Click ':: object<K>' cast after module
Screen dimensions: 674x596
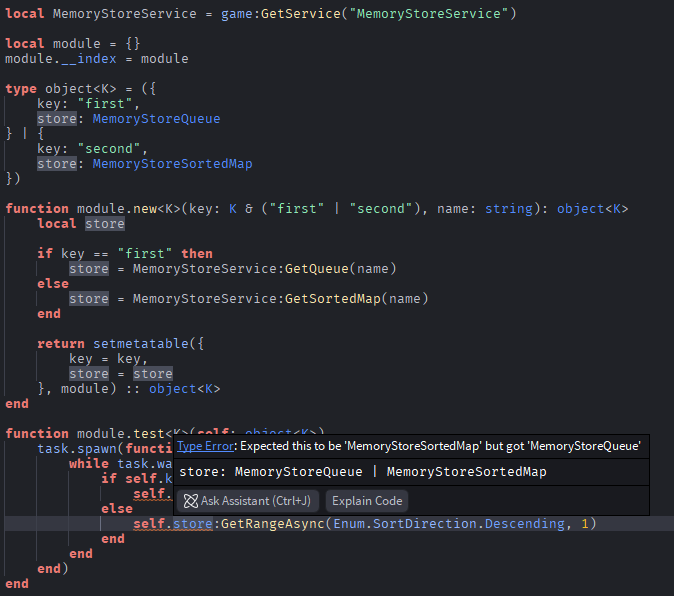tap(173, 389)
